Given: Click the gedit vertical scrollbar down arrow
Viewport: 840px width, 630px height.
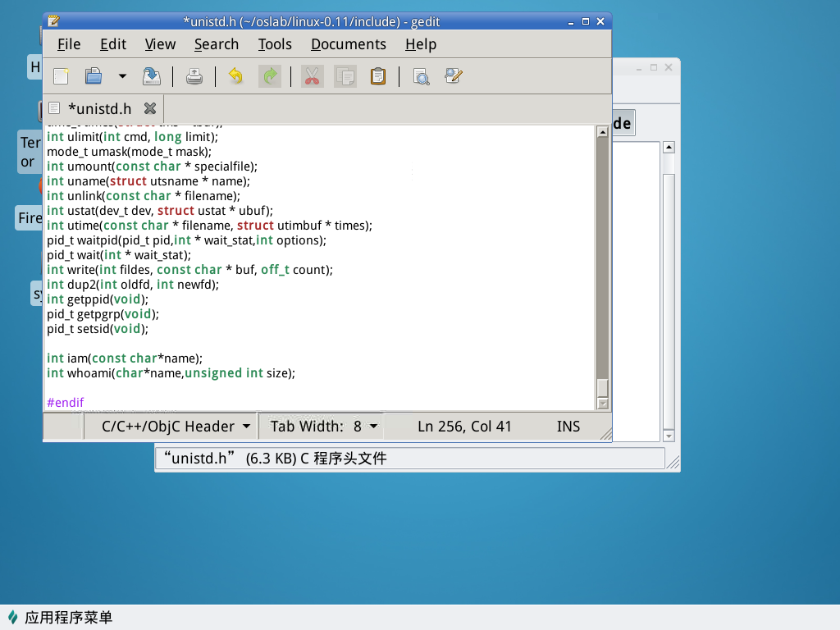Looking at the screenshot, I should coord(604,404).
